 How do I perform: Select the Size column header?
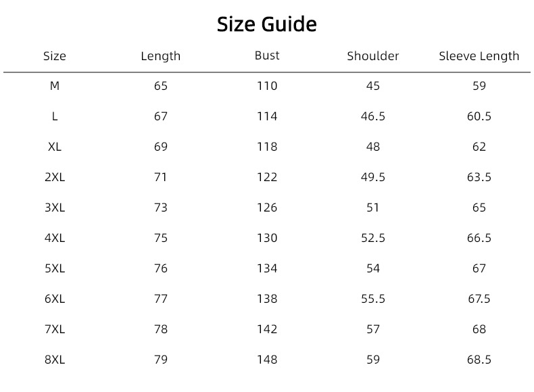click(x=55, y=56)
